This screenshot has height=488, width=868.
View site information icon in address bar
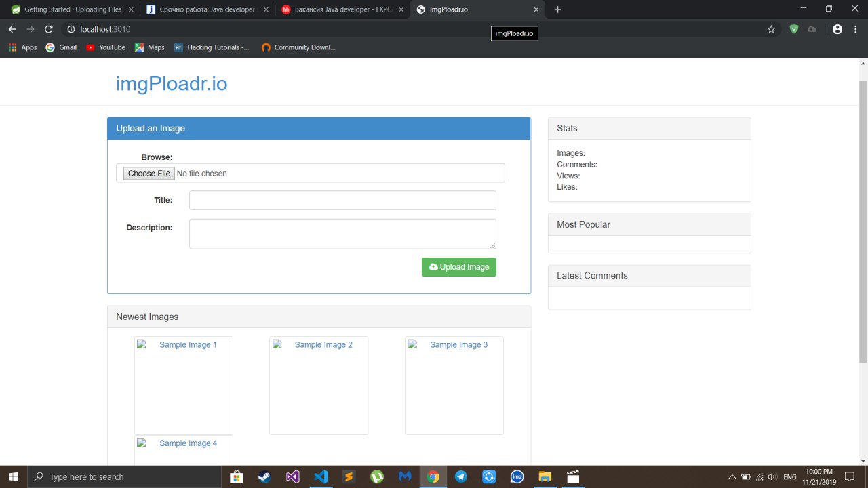click(71, 29)
